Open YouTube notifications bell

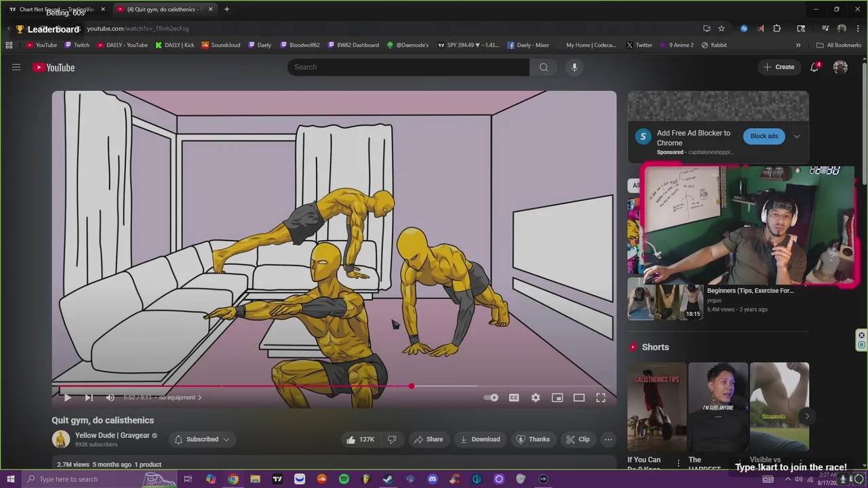coord(814,67)
